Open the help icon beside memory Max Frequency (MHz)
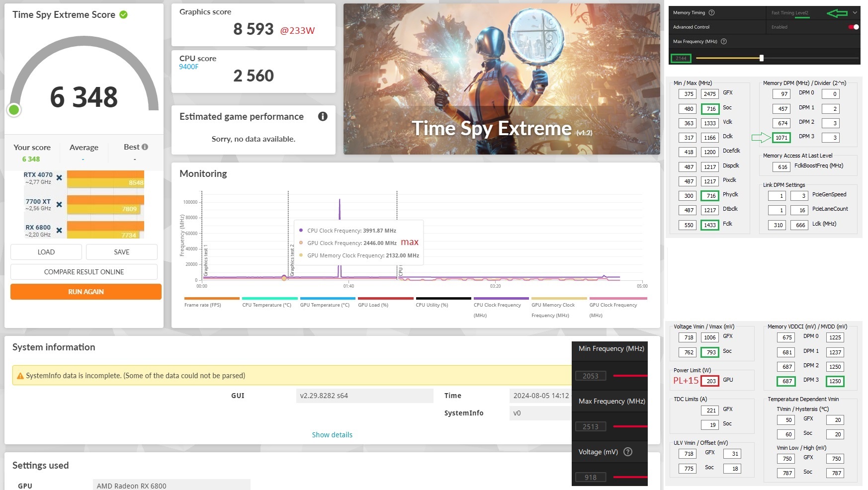 pos(724,41)
